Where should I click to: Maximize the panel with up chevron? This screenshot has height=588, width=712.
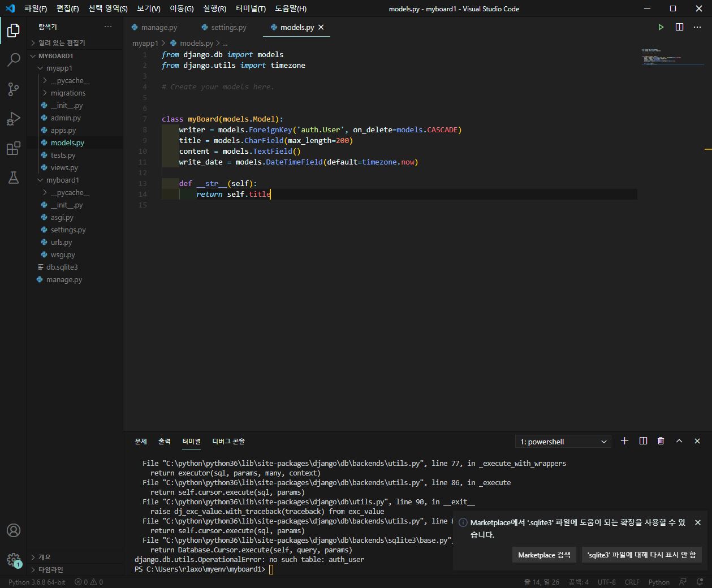coord(679,441)
